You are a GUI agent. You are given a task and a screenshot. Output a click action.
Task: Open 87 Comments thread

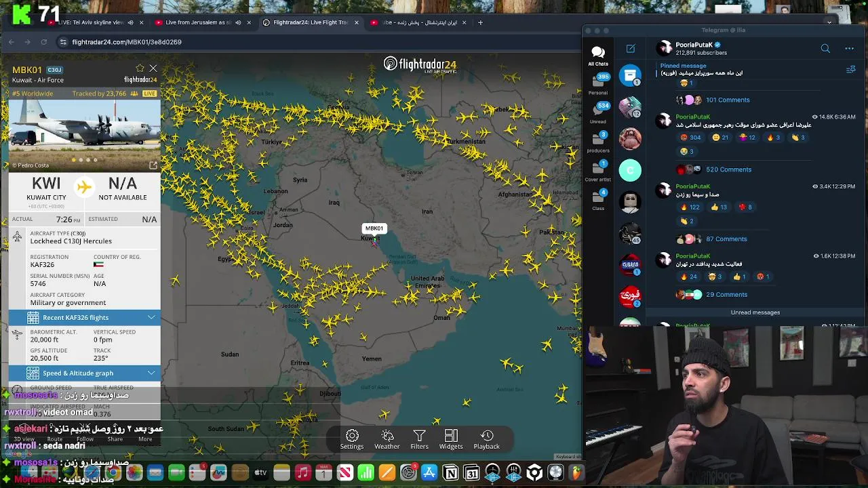[726, 239]
